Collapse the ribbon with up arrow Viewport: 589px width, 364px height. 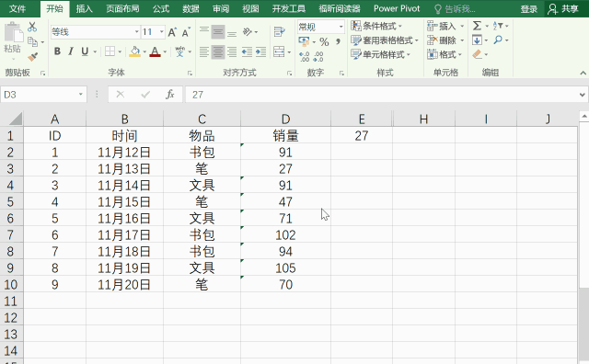pyautogui.click(x=583, y=73)
